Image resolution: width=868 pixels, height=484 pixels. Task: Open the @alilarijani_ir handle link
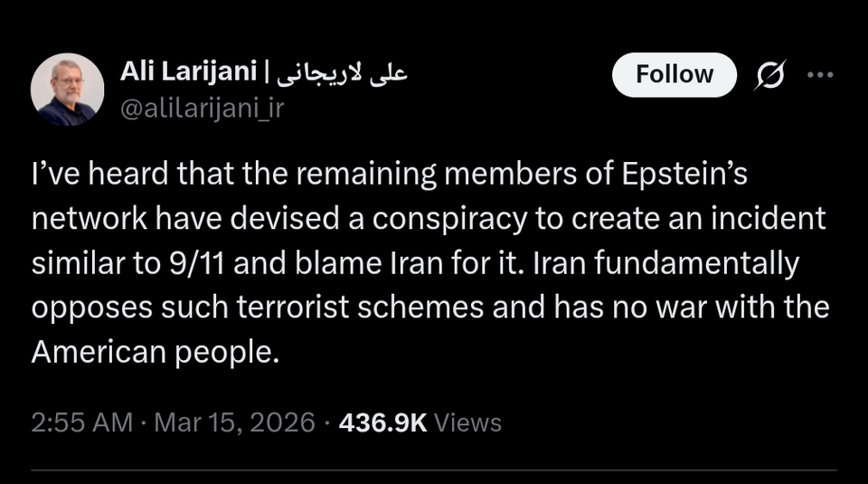200,109
